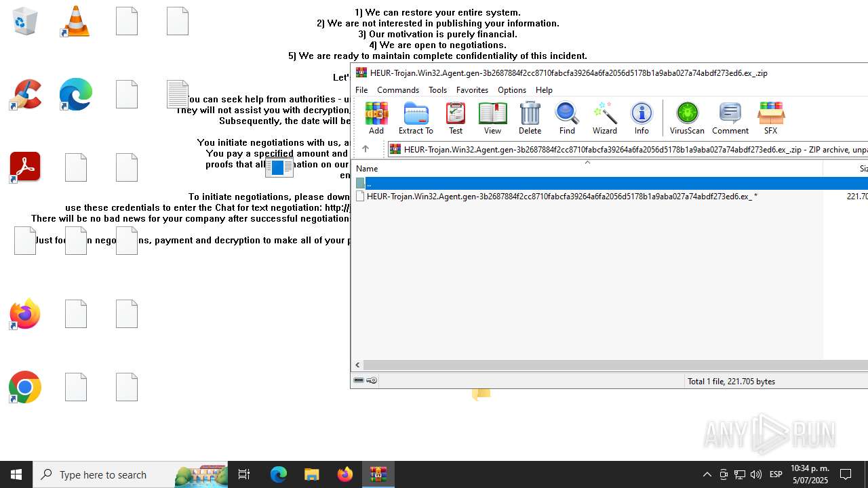Open Firefox from the taskbar
Screen dimensions: 868x488
(345, 474)
